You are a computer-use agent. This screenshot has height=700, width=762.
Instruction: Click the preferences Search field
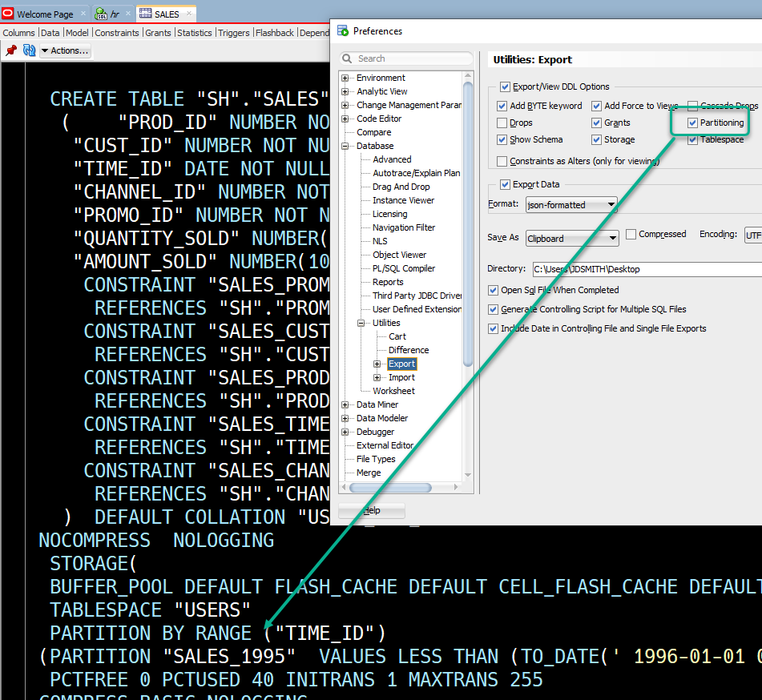[x=407, y=58]
